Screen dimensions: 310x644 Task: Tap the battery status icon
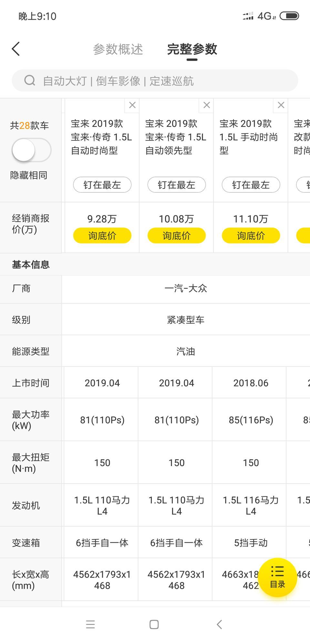289,16
